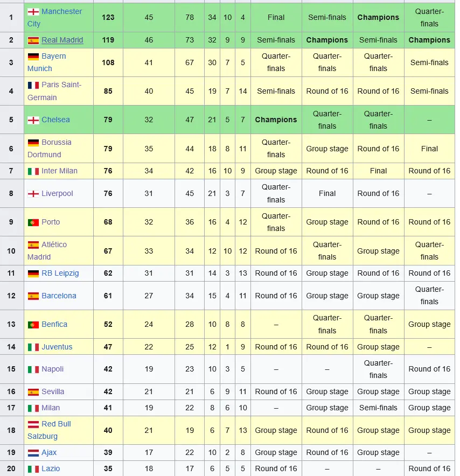Viewport: 460px width, 476px height.
Task: Follow the Barcelona link
Action: [x=59, y=296]
